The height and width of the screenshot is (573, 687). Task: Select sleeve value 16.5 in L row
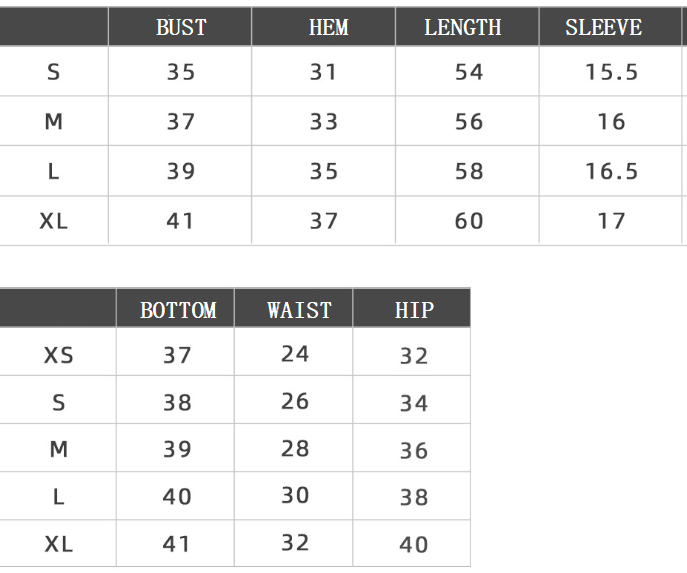[612, 171]
